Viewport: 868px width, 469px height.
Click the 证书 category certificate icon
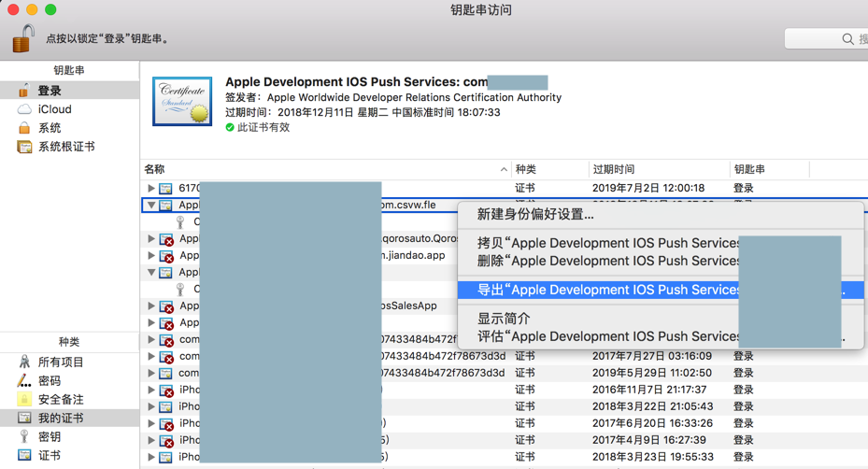[x=24, y=455]
